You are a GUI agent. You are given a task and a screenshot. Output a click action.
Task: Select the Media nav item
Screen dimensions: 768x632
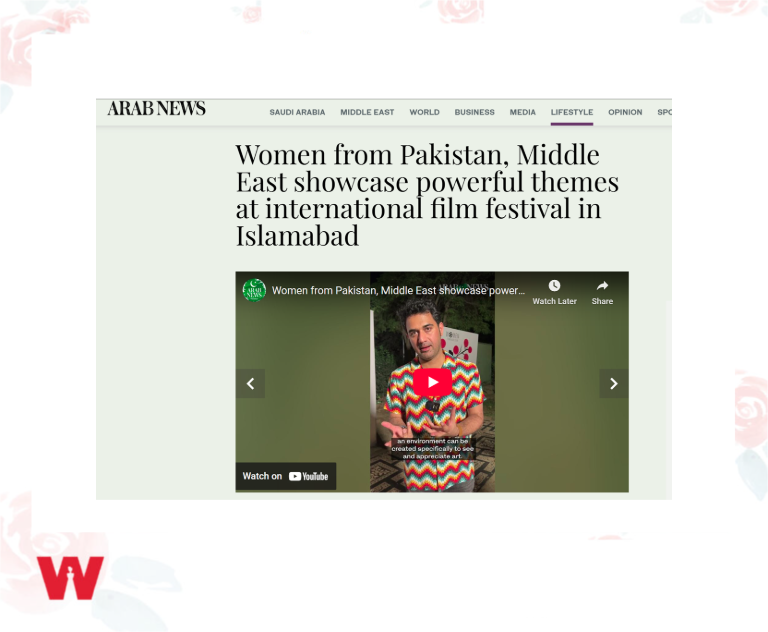point(523,112)
